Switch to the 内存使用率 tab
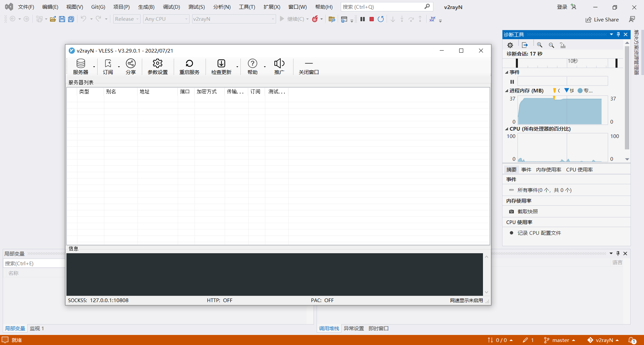644x345 pixels. [x=548, y=170]
